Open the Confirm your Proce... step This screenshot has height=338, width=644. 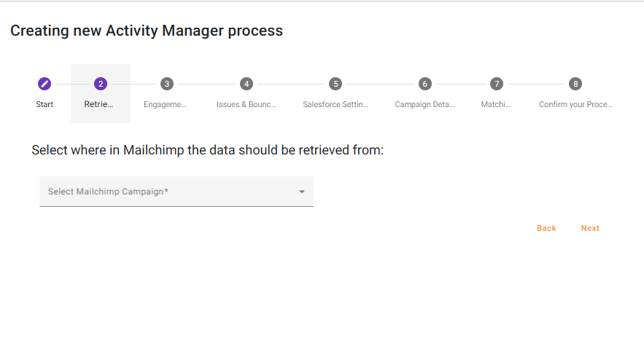coord(575,104)
